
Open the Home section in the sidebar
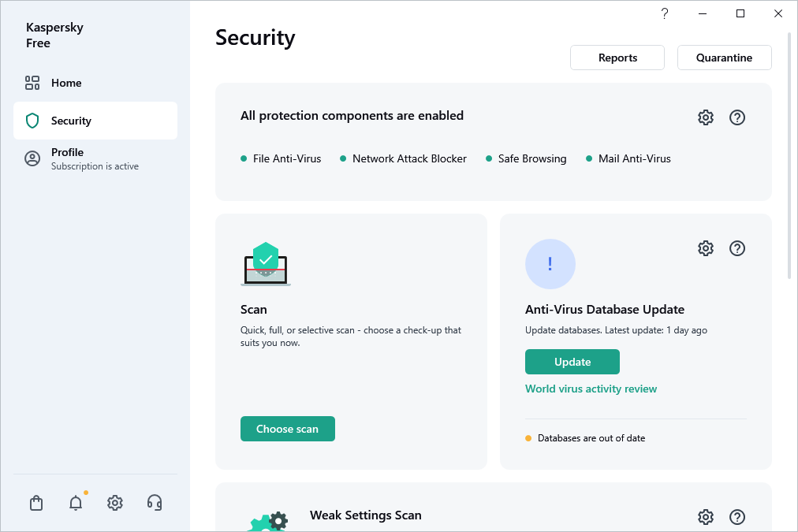(66, 83)
